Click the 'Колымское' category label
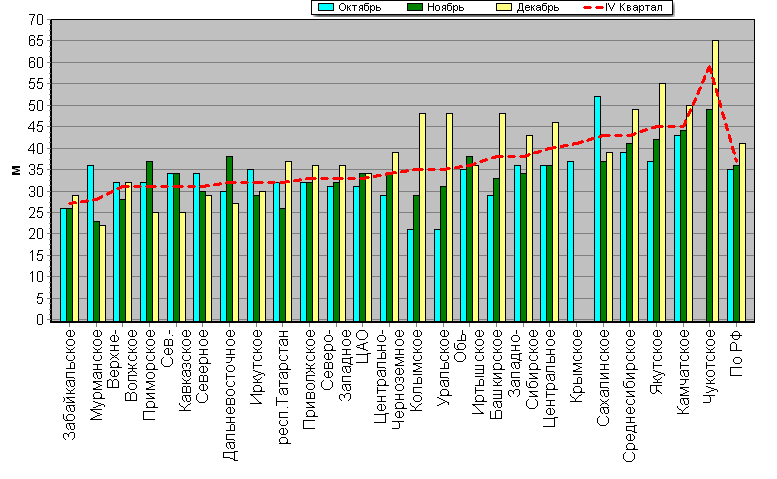Screen dimensions: 777x479 417,370
